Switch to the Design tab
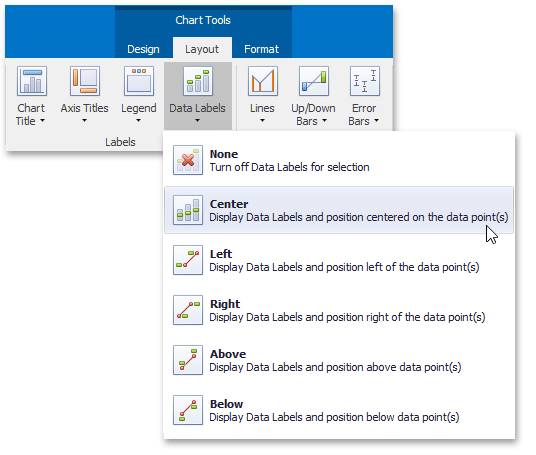 143,49
